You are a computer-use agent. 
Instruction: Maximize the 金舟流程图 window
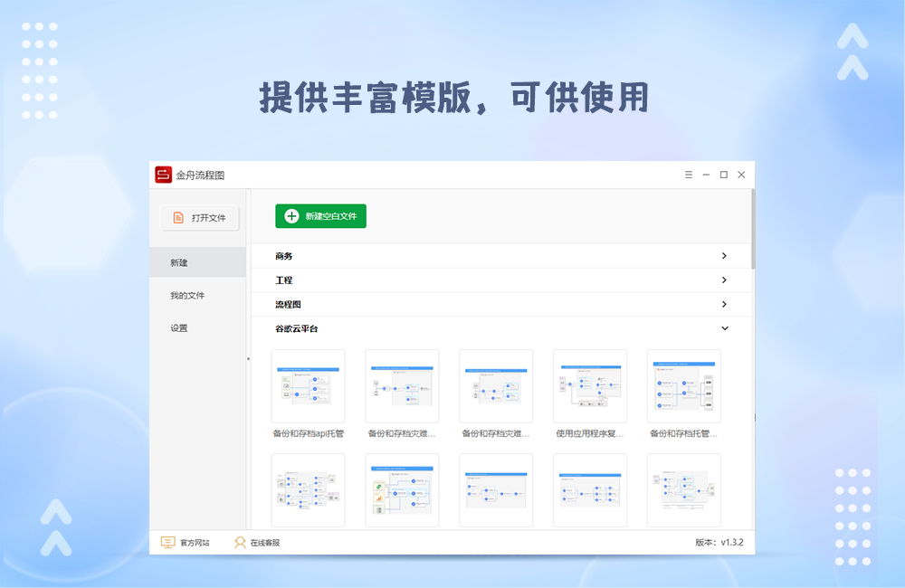pos(723,175)
